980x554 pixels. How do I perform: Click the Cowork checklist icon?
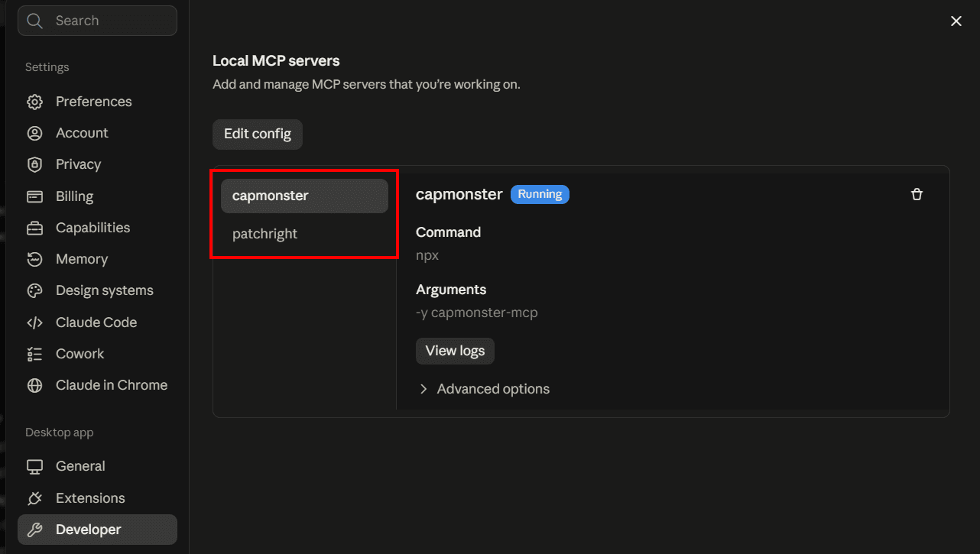34,354
